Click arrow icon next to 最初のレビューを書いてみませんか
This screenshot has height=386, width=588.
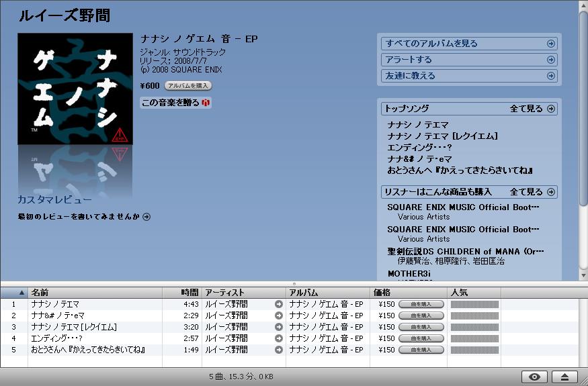coord(146,217)
